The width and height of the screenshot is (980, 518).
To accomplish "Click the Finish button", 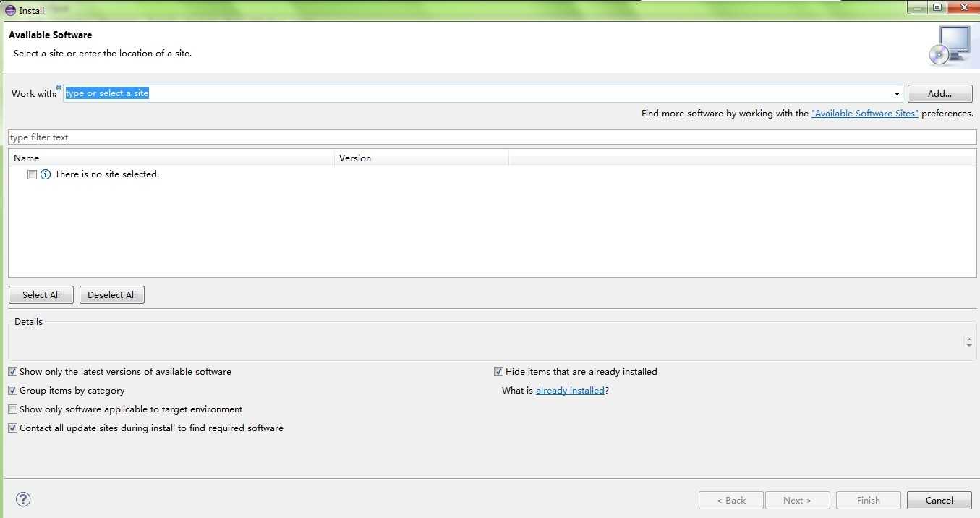I will click(x=869, y=501).
